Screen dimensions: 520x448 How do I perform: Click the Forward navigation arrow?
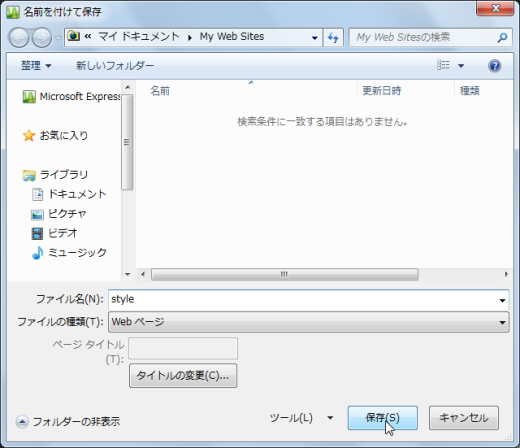42,38
